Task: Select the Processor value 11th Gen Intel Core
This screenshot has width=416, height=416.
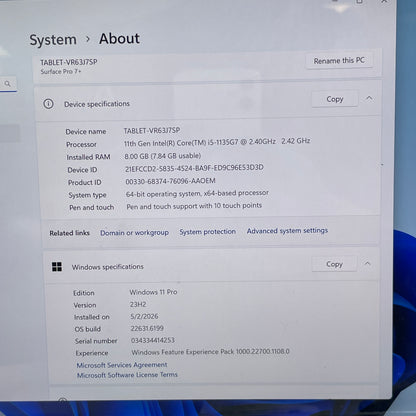Action: click(x=217, y=142)
